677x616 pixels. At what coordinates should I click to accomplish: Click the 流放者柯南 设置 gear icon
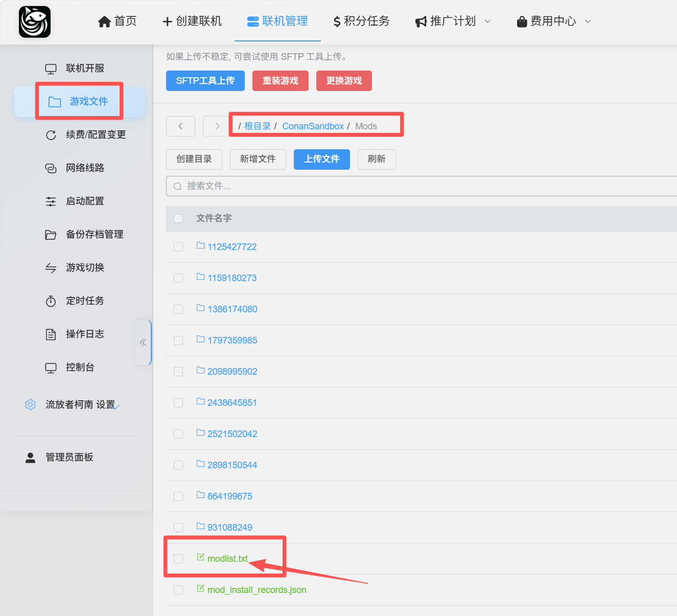31,405
